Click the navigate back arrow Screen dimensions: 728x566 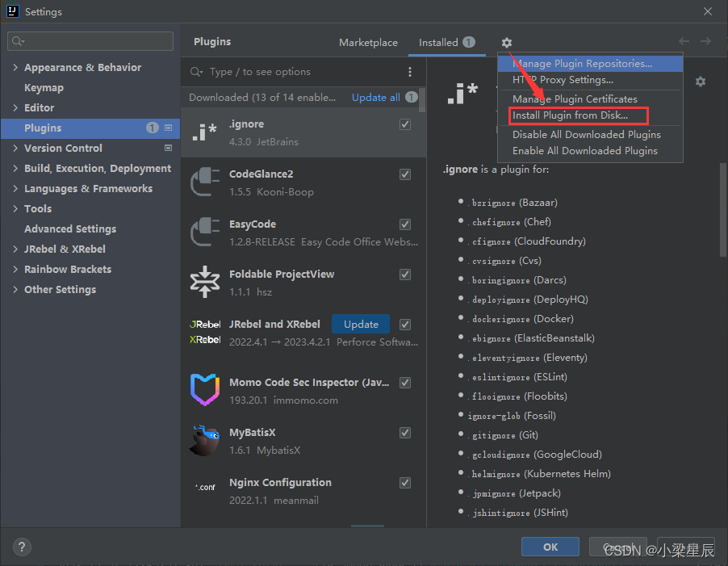pos(684,41)
